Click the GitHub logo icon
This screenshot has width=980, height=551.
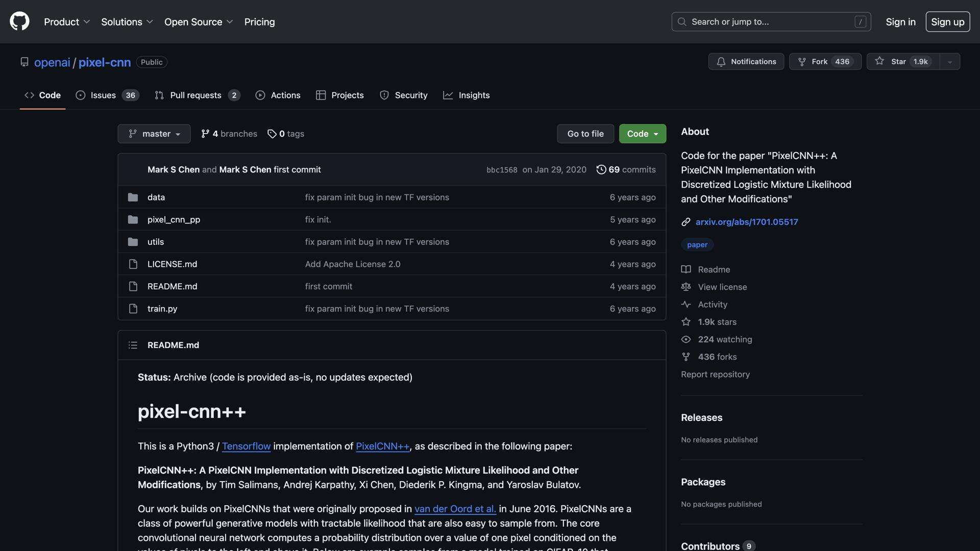click(x=19, y=21)
